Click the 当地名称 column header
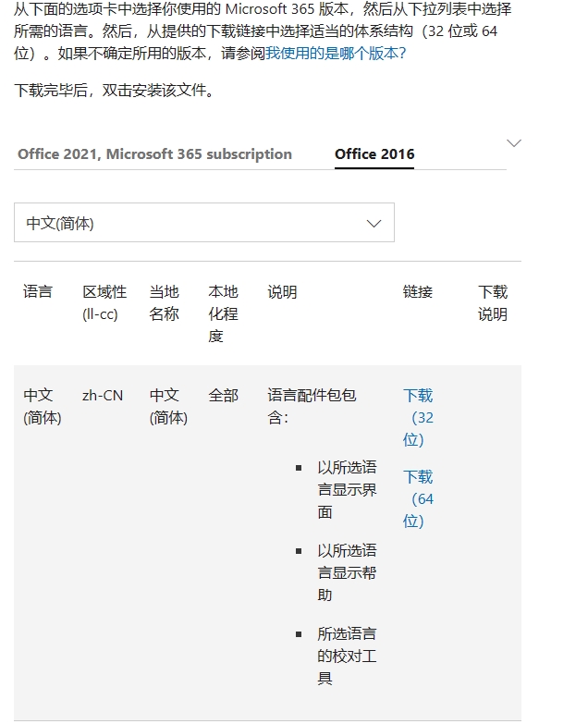 click(164, 302)
